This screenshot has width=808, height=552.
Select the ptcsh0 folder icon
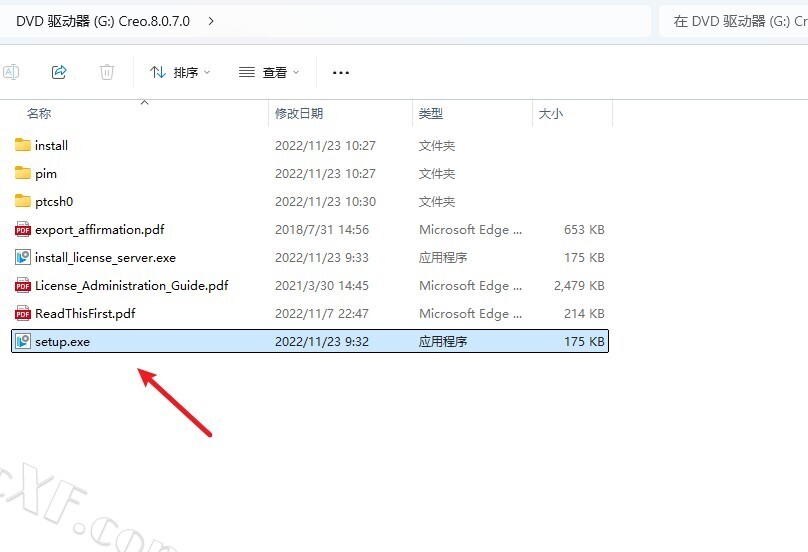point(23,200)
